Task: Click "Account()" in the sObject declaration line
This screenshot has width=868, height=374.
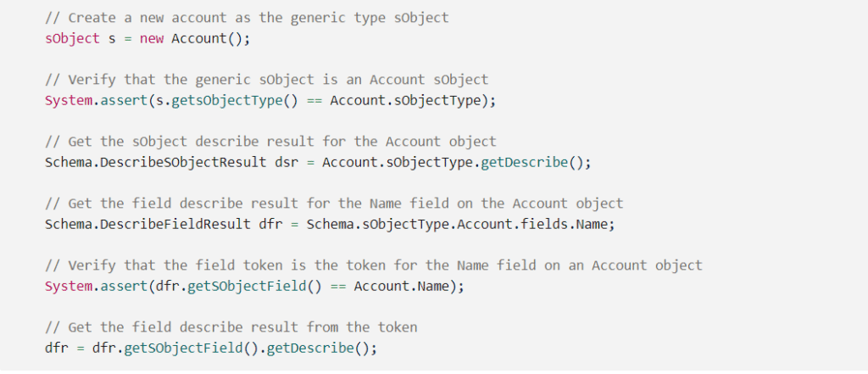Action: tap(211, 38)
